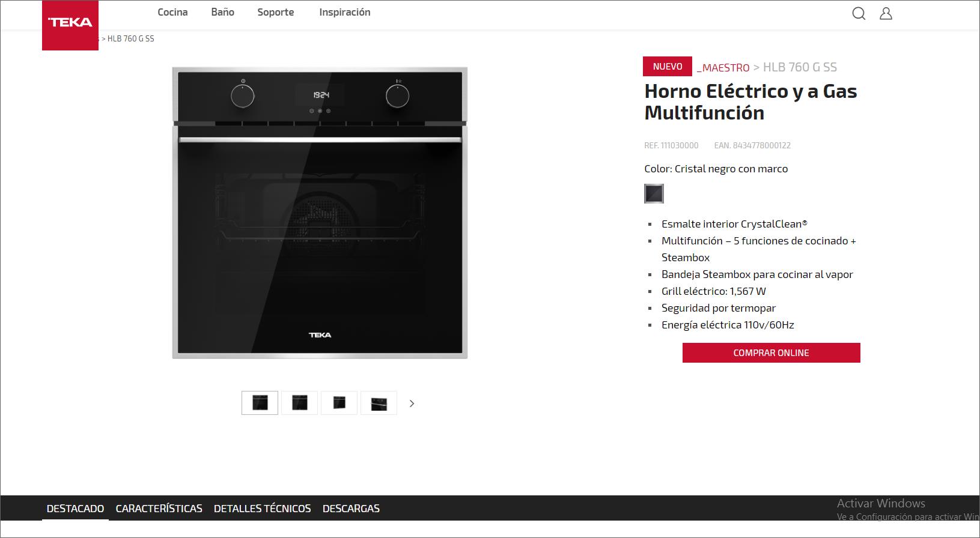Screen dimensions: 980x538
Task: Open the Inspiración menu
Action: [344, 12]
